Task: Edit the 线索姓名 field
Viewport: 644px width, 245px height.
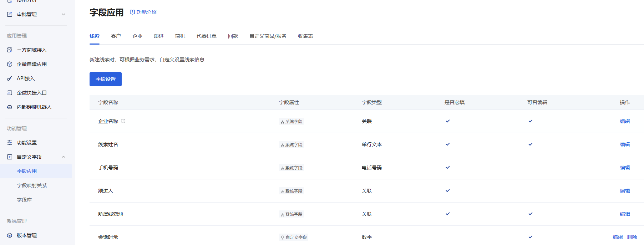Action: 625,144
